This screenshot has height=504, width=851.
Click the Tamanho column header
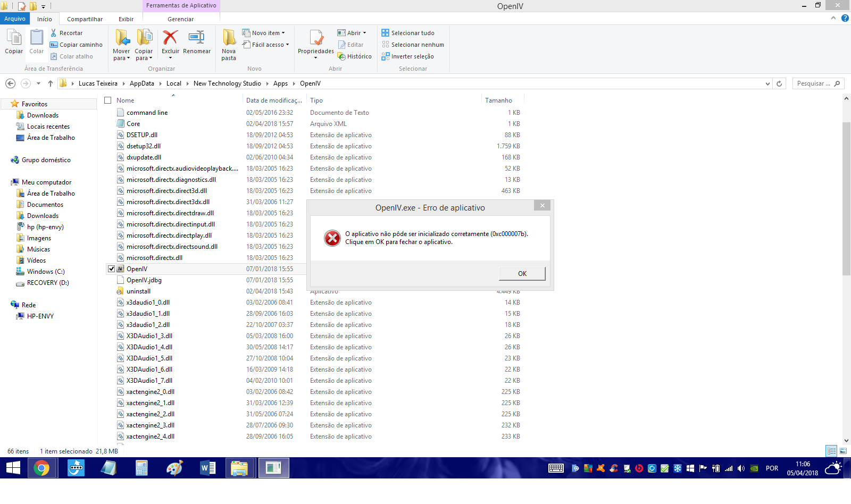click(498, 100)
